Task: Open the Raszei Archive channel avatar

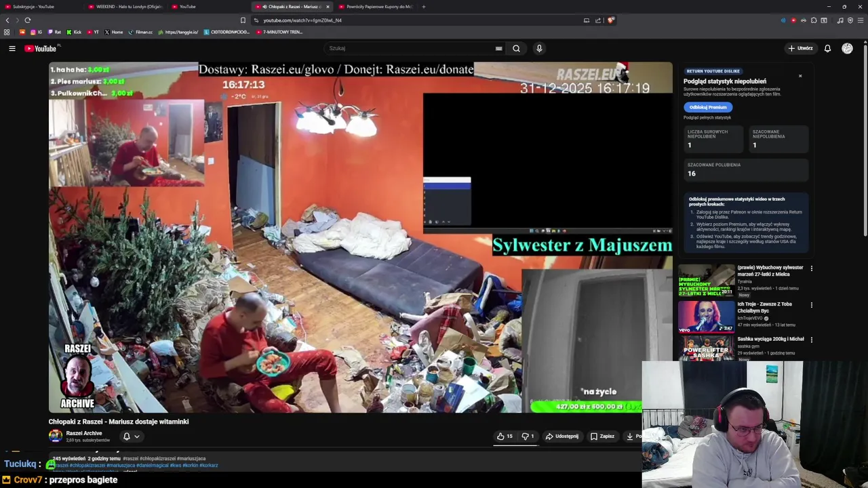Action: tap(56, 436)
